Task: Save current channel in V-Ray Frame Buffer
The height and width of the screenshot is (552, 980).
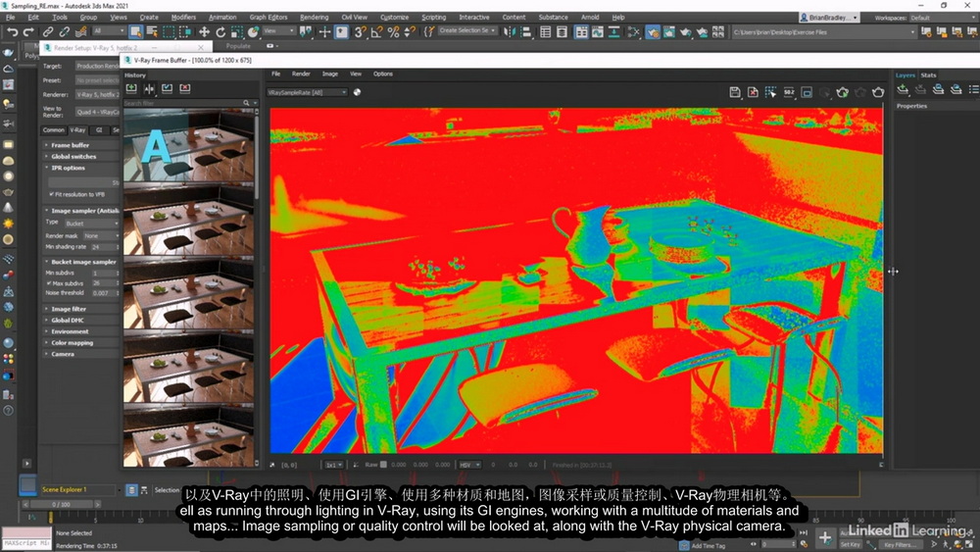Action: (x=735, y=92)
